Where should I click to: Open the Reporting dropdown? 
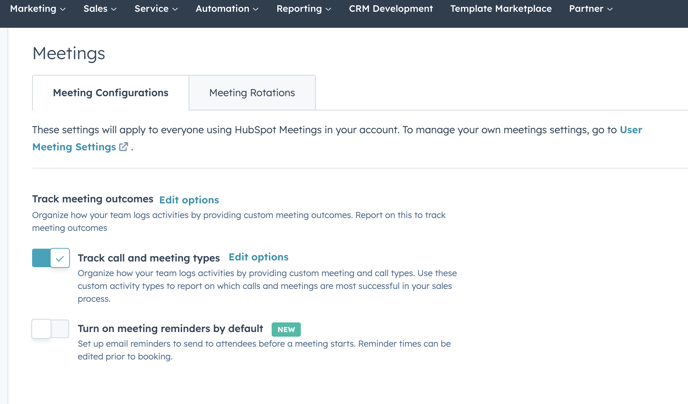click(x=303, y=9)
